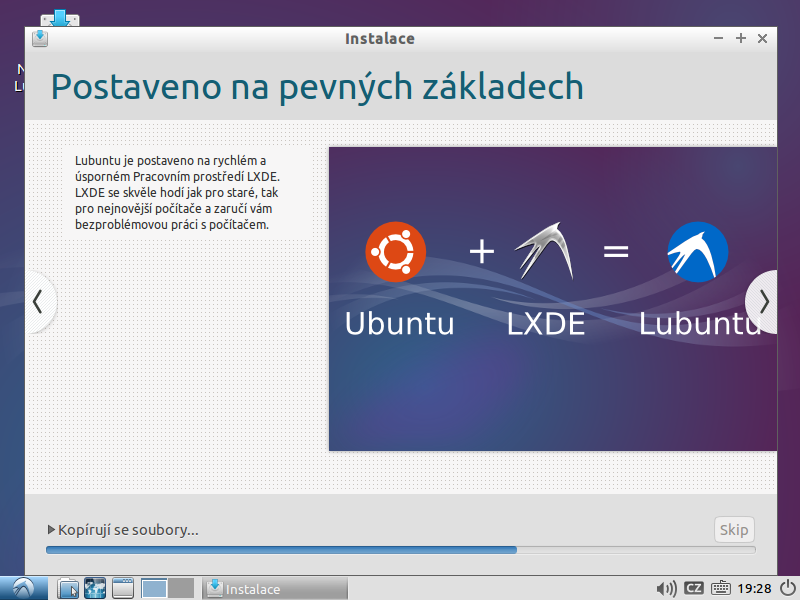This screenshot has height=600, width=800.
Task: Switch to the second virtual desktop
Action: [x=181, y=588]
